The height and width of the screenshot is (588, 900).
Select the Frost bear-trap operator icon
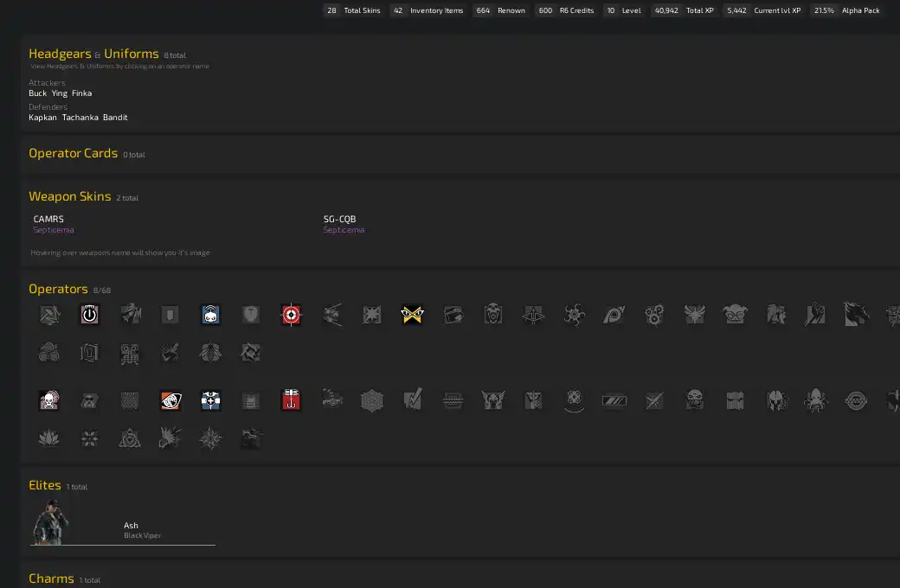(453, 400)
